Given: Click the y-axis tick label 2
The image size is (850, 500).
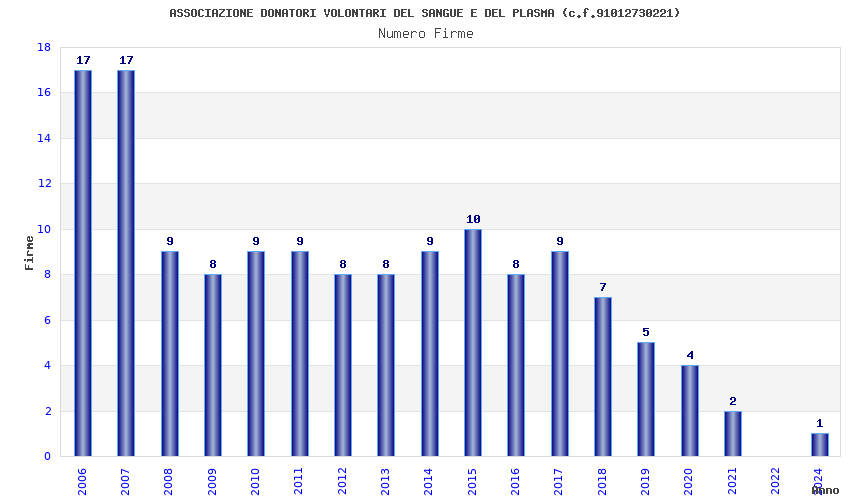Looking at the screenshot, I should coord(48,412).
